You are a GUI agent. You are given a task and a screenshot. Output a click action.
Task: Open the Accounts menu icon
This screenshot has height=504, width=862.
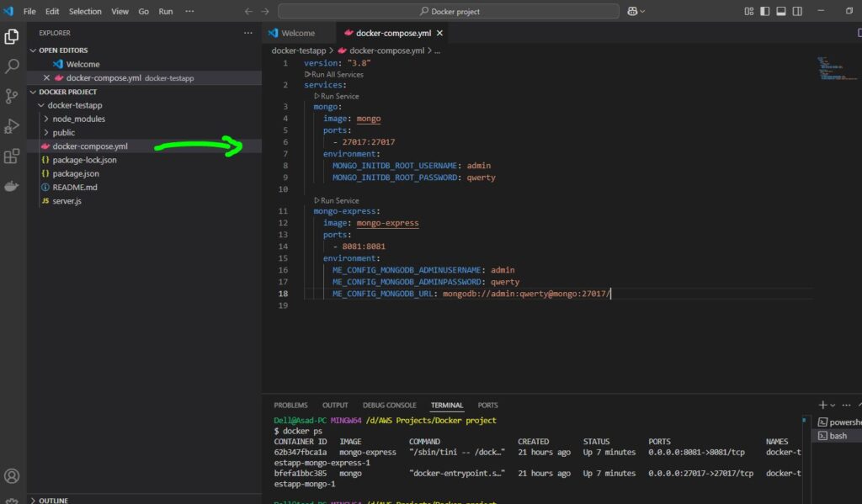point(12,476)
